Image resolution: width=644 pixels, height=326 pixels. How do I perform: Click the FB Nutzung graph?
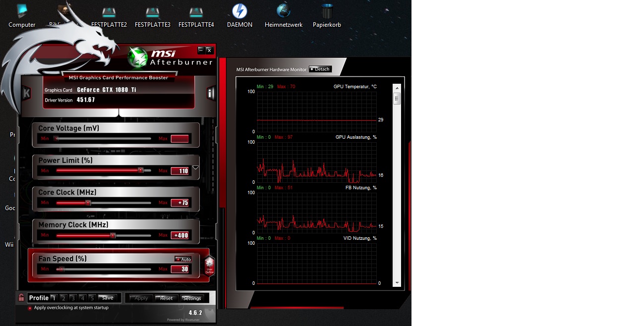[316, 213]
